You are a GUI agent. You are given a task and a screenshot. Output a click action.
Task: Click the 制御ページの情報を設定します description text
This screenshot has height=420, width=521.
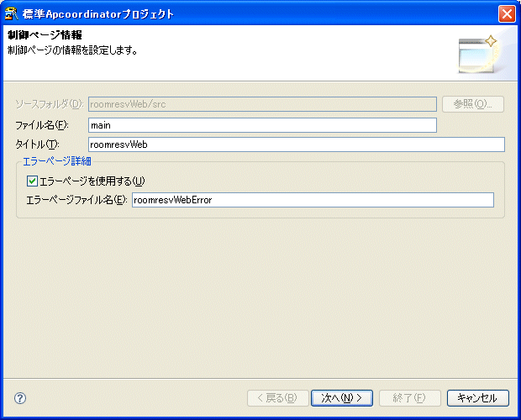pos(72,50)
